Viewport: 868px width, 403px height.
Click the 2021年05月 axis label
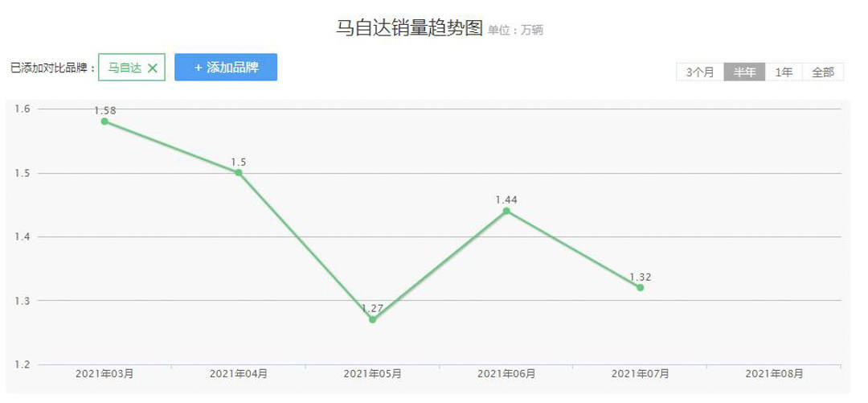tap(373, 373)
